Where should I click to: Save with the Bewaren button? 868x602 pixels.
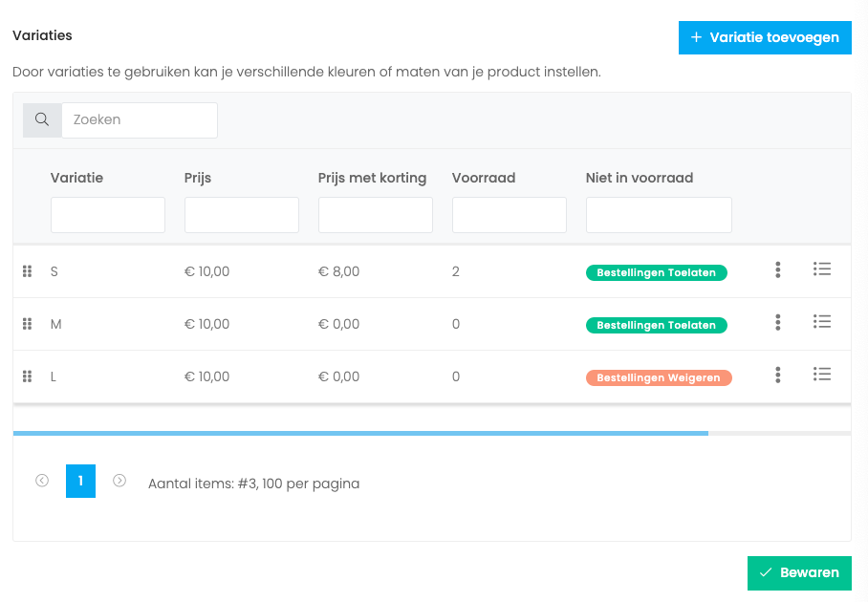point(799,572)
